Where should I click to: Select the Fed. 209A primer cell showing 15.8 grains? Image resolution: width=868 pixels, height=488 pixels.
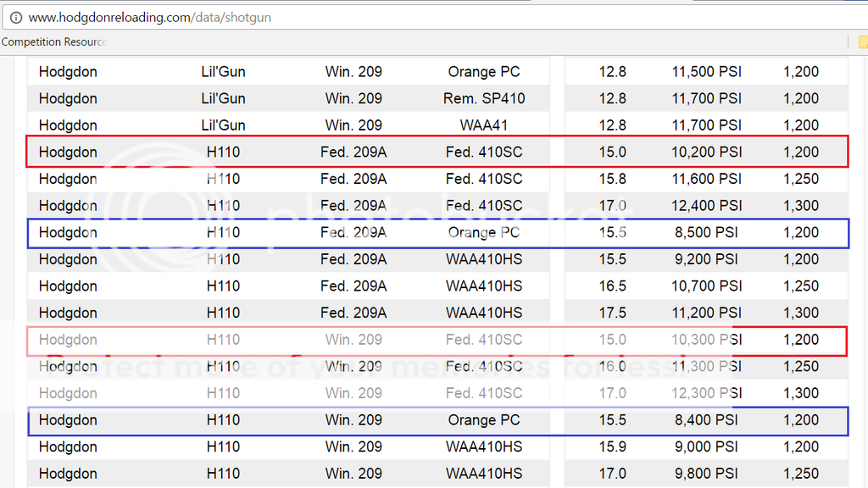(353, 179)
